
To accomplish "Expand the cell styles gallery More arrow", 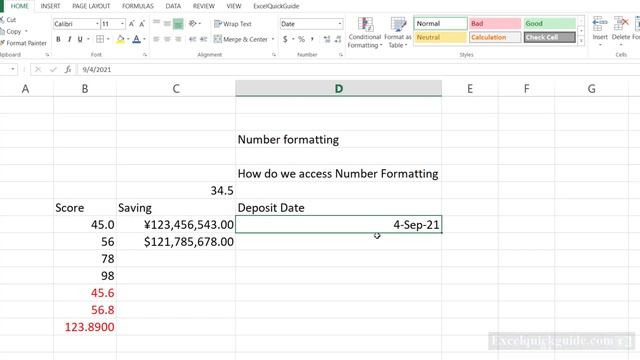I will 581,41.
